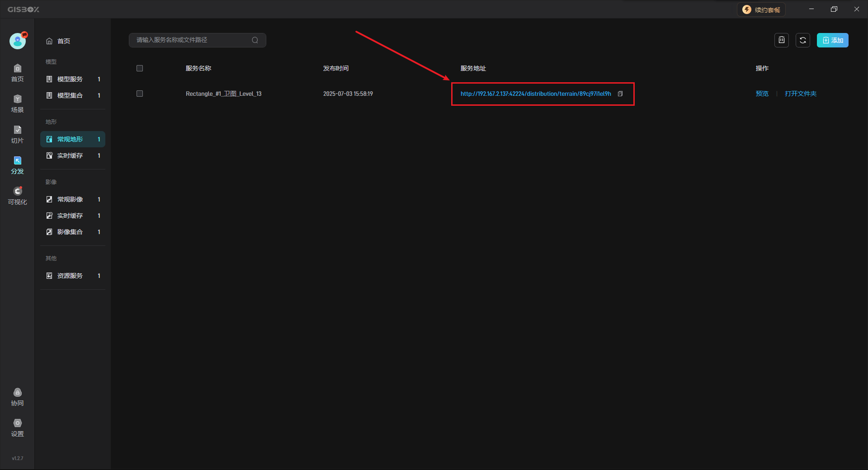The image size is (868, 470).
Task: Click the 预览 (Preview) link
Action: (762, 94)
